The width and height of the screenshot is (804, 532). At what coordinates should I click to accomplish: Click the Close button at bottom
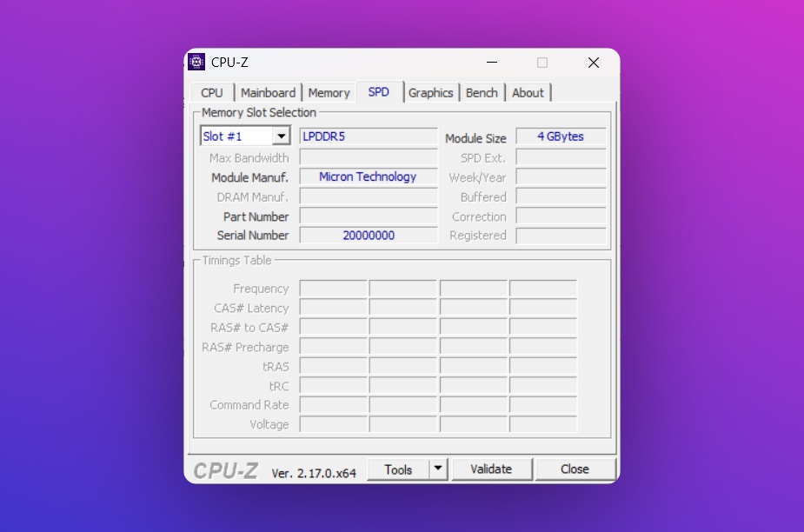click(x=575, y=469)
